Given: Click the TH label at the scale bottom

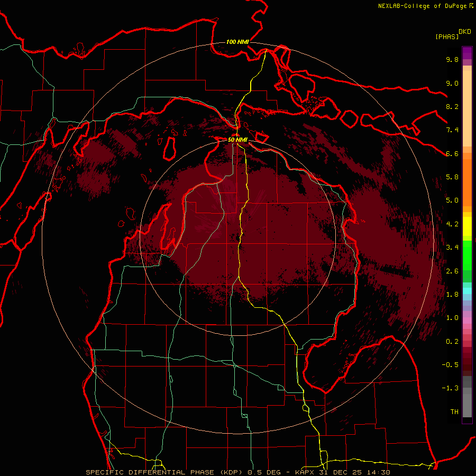Looking at the screenshot, I should tap(454, 412).
